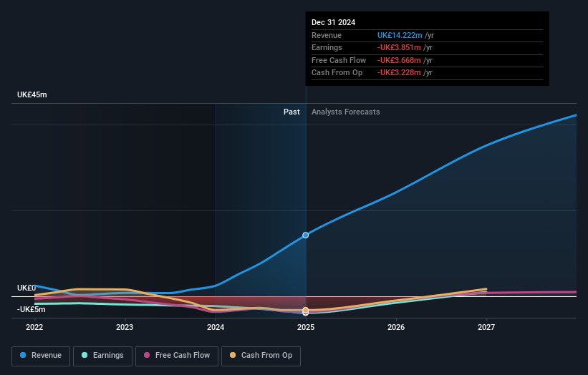Toggle the Revenue legend button
Image resolution: width=588 pixels, height=375 pixels.
click(x=41, y=356)
